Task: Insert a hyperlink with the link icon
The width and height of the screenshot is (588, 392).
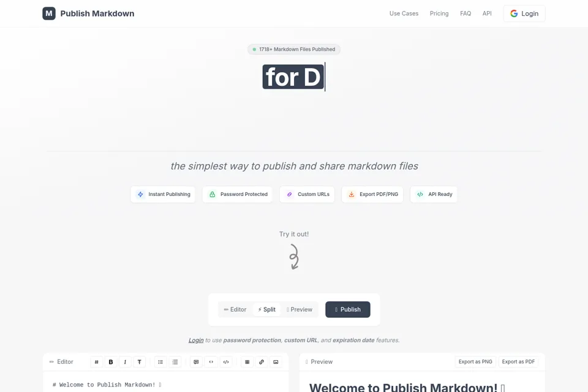Action: [262, 362]
